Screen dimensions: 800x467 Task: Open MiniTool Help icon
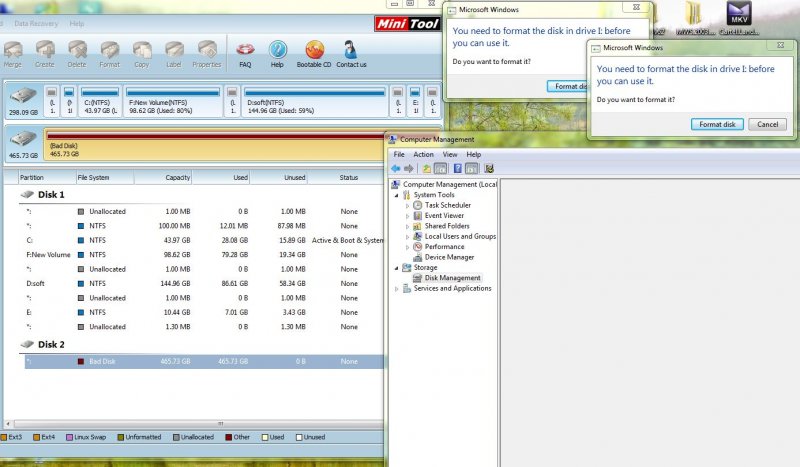coord(278,54)
